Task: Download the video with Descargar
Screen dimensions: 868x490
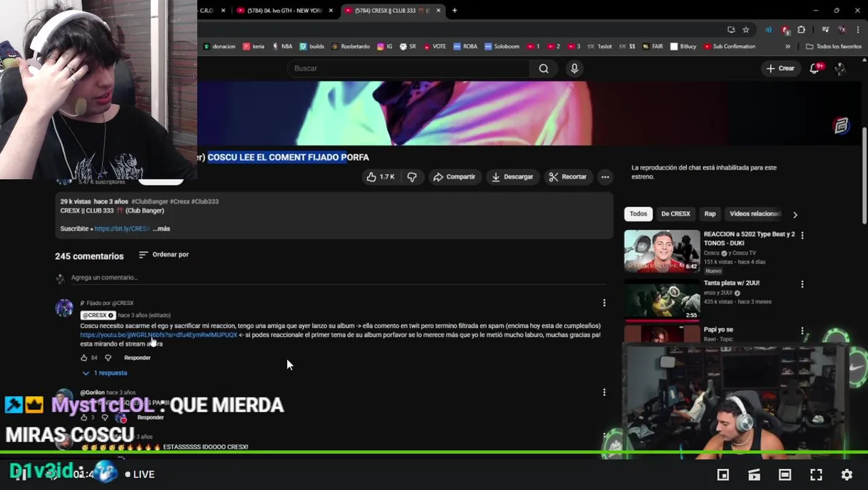Action: pos(512,177)
